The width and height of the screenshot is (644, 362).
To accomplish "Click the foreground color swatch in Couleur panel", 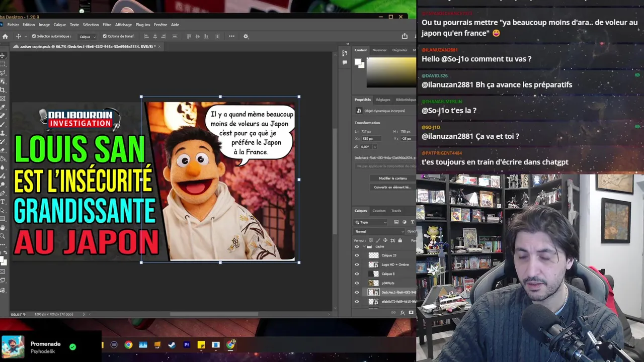I will click(x=358, y=62).
